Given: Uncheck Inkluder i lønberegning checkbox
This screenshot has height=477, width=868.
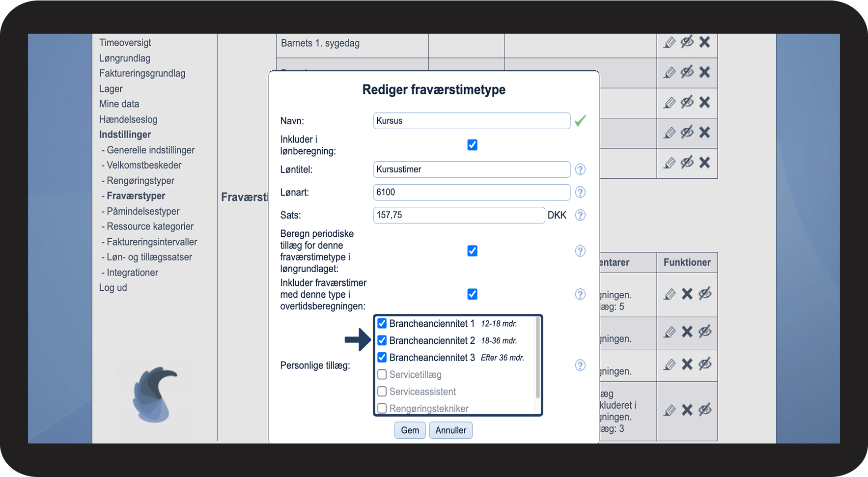Looking at the screenshot, I should (x=472, y=145).
